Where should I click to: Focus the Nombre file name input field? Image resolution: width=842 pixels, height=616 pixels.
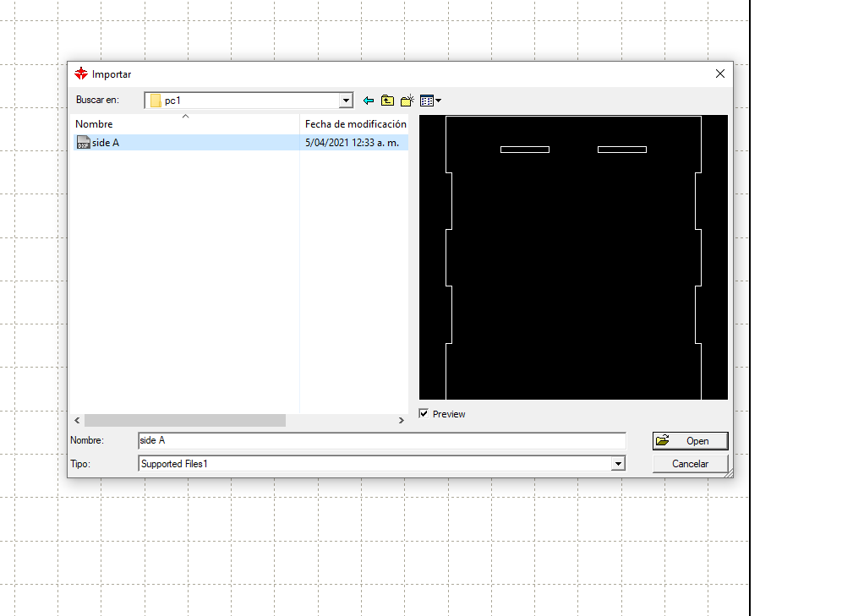[382, 440]
